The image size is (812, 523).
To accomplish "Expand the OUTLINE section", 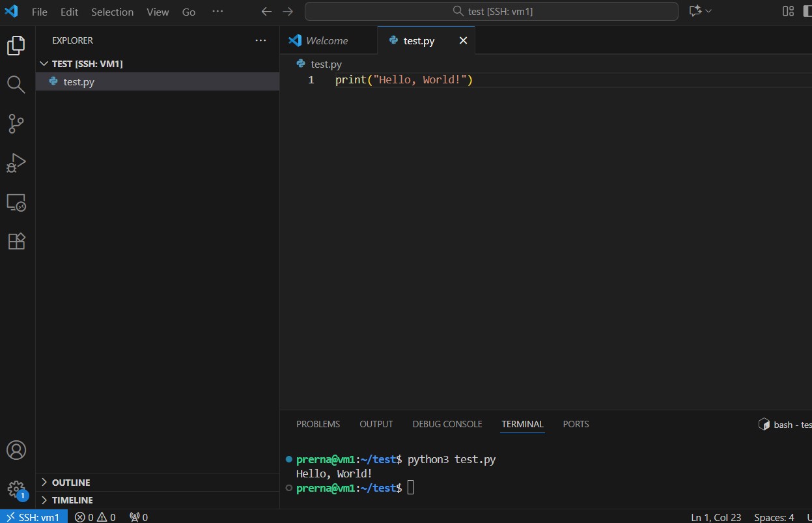I will (x=71, y=483).
